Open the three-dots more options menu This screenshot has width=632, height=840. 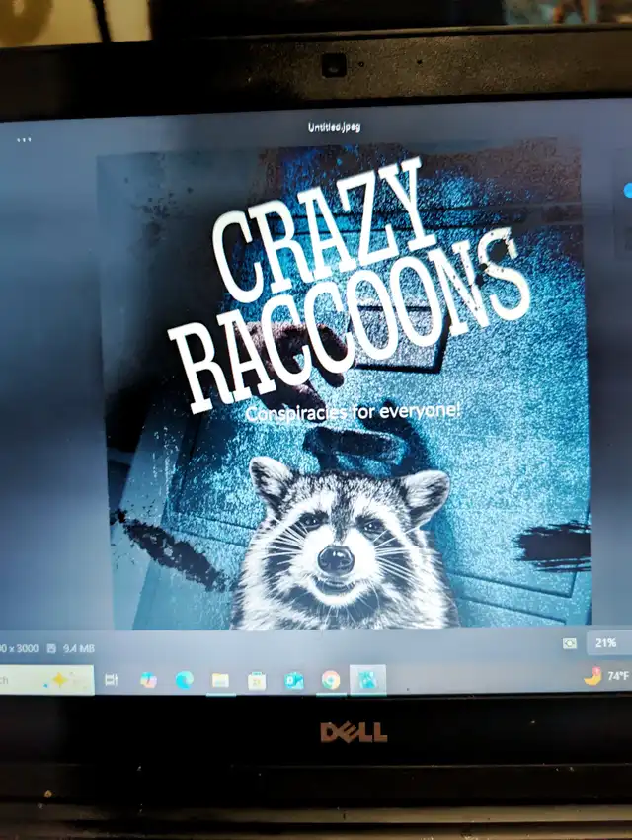click(x=24, y=140)
